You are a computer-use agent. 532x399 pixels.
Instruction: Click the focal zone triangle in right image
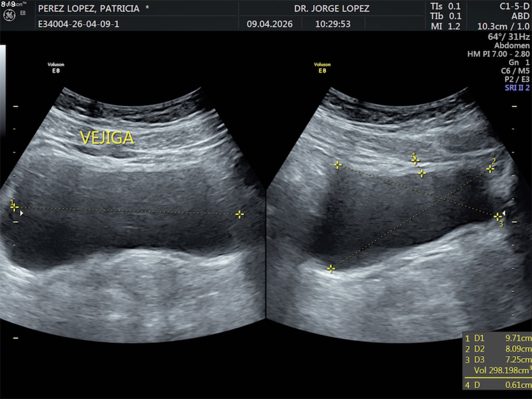[x=504, y=213]
